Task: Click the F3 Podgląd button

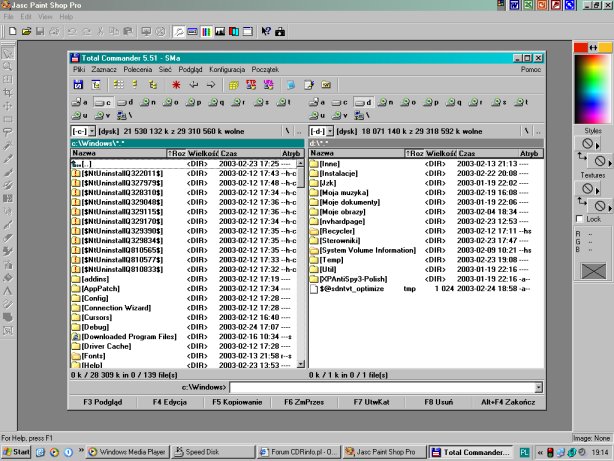Action: pyautogui.click(x=103, y=402)
